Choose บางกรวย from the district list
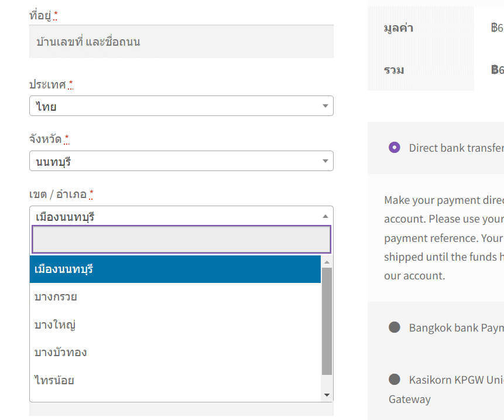The height and width of the screenshot is (420, 504). click(x=175, y=297)
